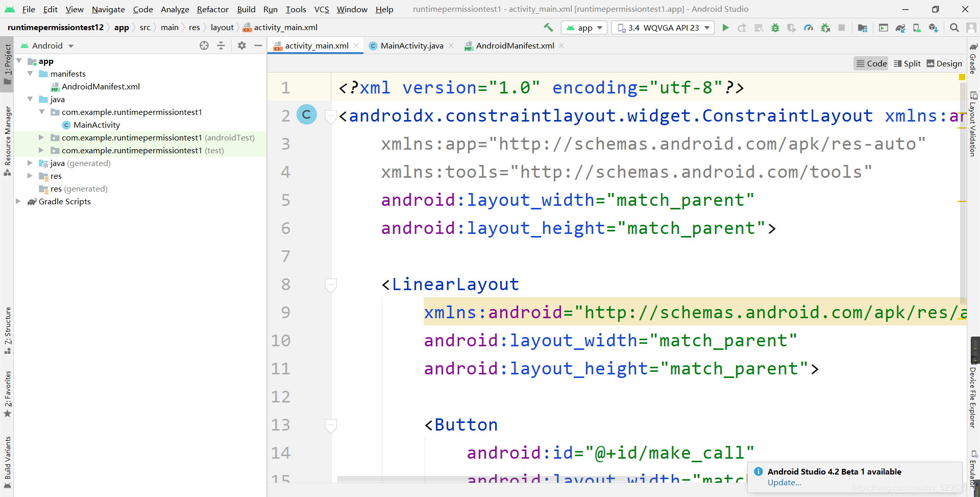The height and width of the screenshot is (497, 980).
Task: Open the Refactor menu
Action: click(213, 9)
